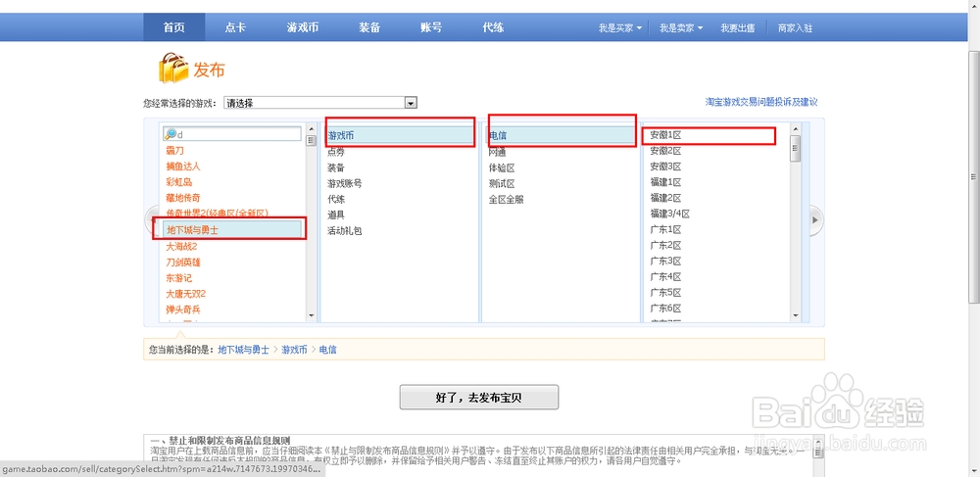
Task: Select server 安徽2区
Action: (x=665, y=151)
